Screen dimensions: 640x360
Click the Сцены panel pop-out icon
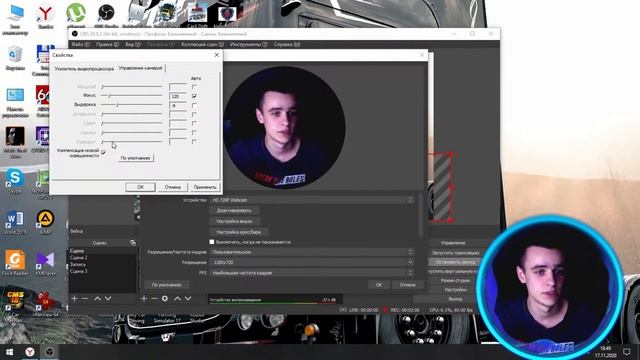click(133, 243)
